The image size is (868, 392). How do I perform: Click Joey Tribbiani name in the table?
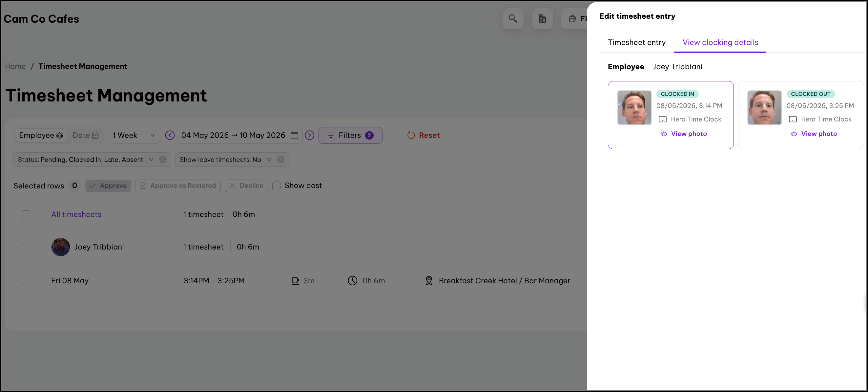point(99,247)
